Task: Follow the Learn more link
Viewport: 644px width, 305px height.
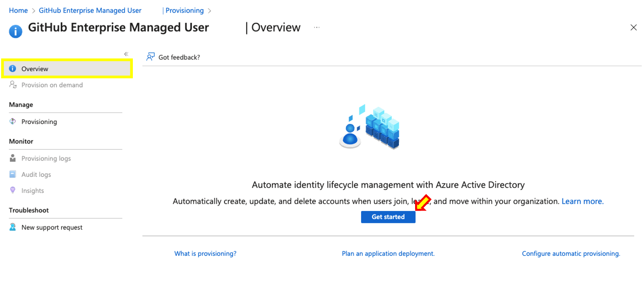Action: tap(582, 201)
